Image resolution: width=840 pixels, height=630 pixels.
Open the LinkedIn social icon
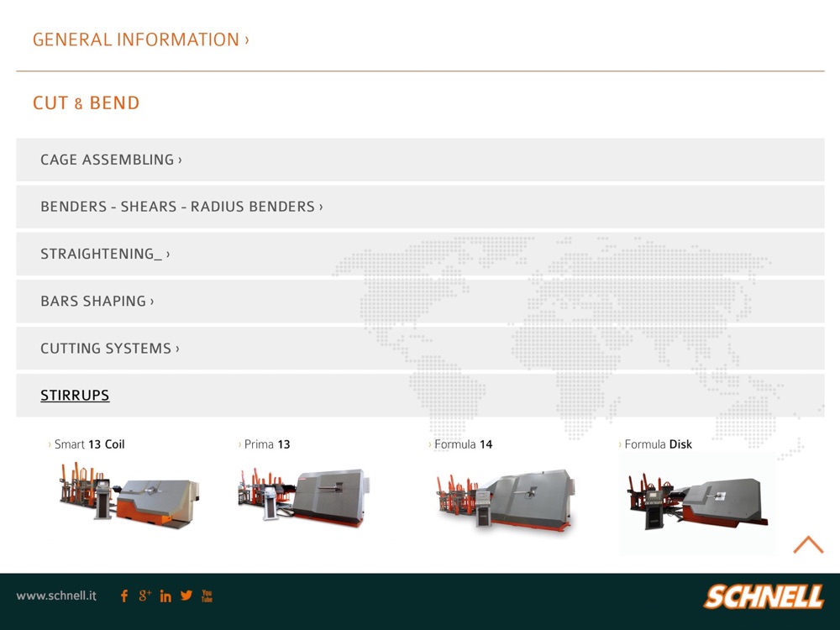pos(165,596)
